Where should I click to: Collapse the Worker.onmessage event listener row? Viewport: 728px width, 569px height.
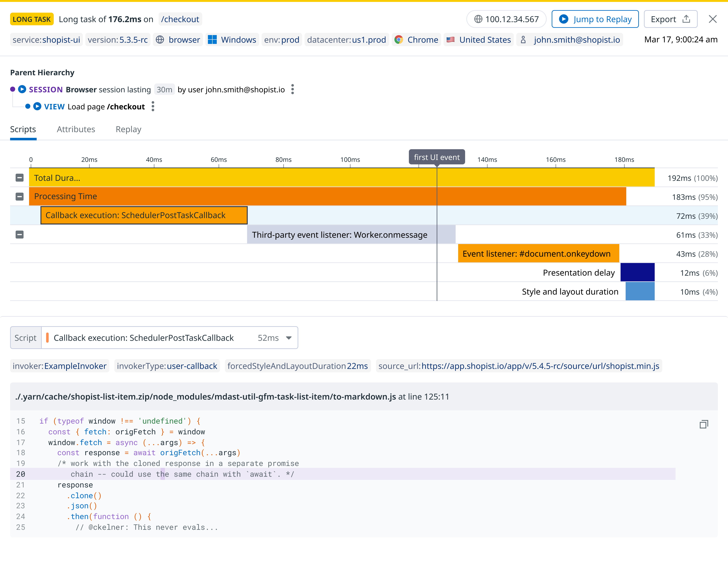[19, 235]
